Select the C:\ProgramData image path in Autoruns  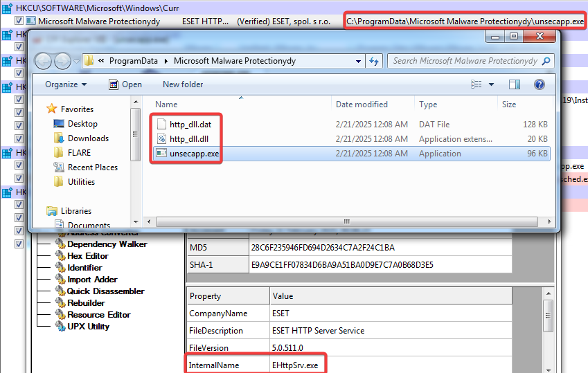point(465,21)
